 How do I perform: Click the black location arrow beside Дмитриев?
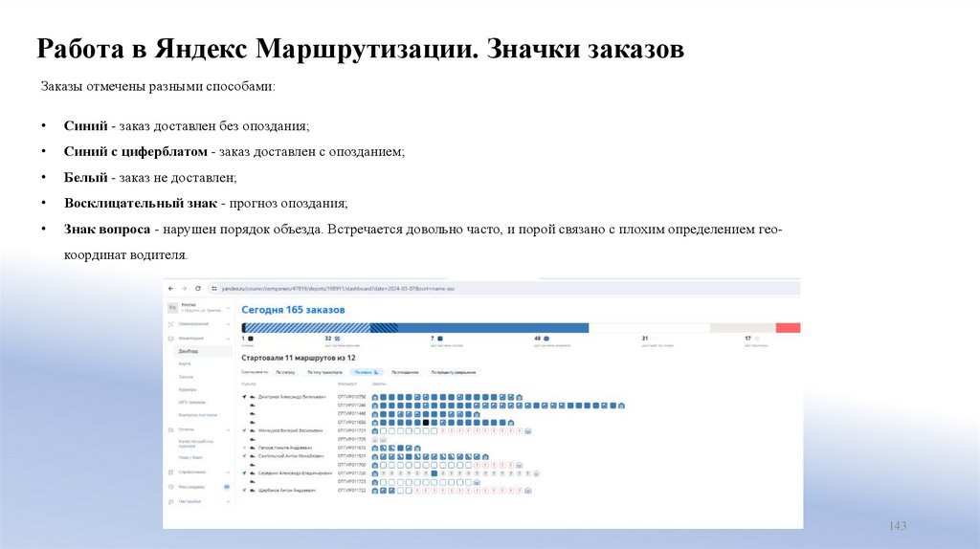point(244,397)
